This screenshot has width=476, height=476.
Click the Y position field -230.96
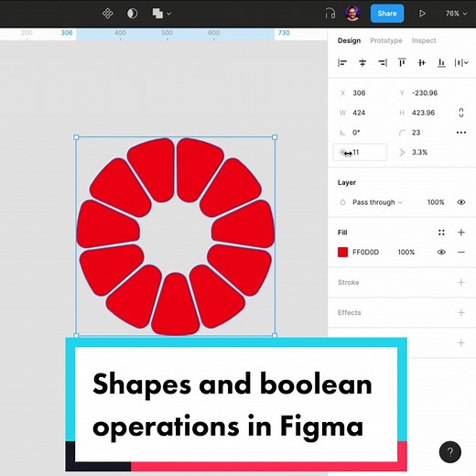[x=425, y=93]
